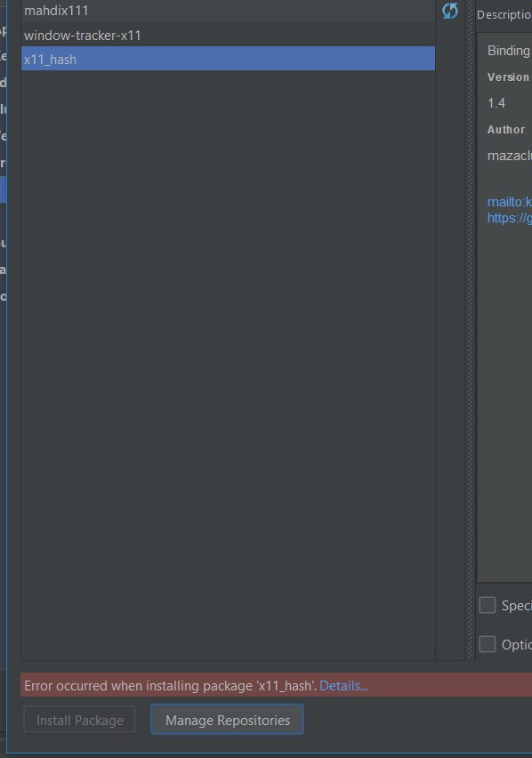Click the x11_hash install error banner

tap(276, 684)
